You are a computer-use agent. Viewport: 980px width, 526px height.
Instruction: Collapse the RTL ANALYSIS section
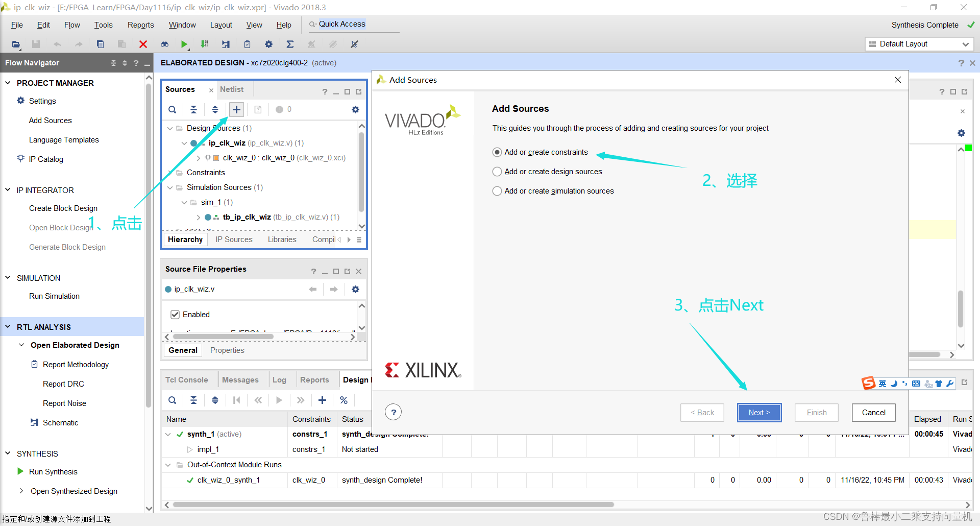click(x=8, y=327)
